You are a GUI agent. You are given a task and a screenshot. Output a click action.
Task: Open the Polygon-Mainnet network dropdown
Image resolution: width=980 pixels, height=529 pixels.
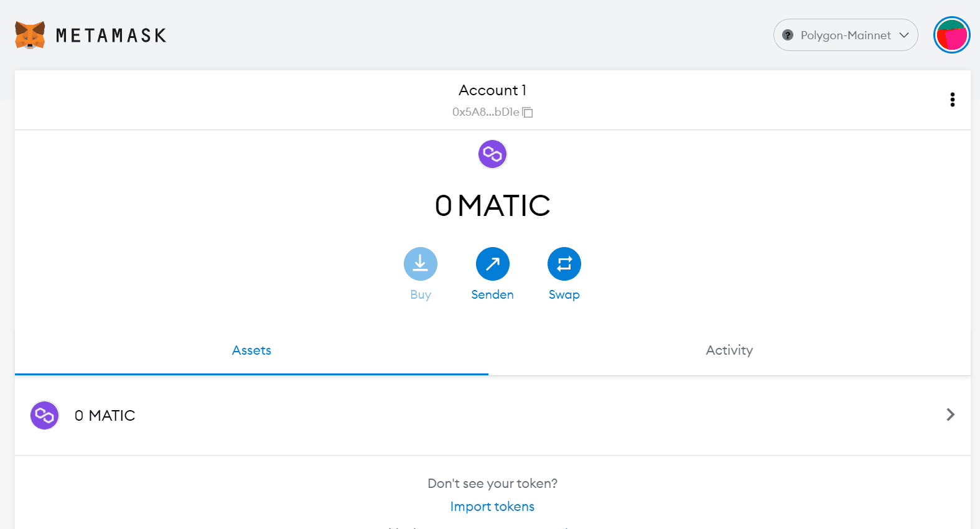845,35
